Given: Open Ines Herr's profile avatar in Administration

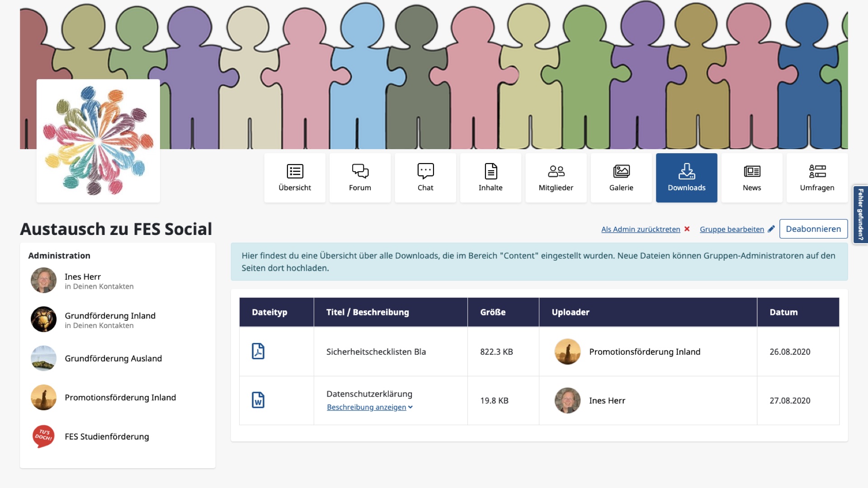Looking at the screenshot, I should (43, 280).
